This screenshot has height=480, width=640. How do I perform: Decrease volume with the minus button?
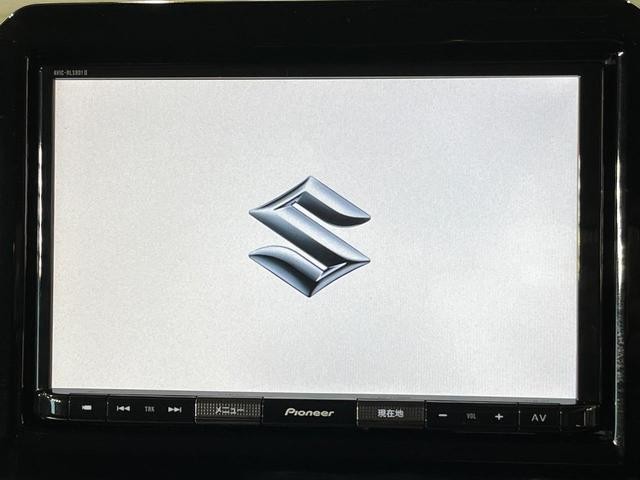[x=443, y=416]
